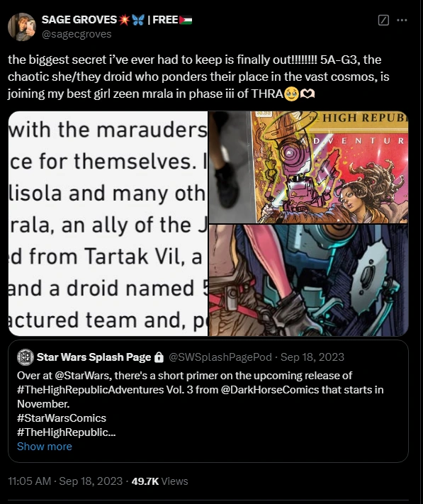Click the lock icon beside Star Wars Splash Page
The height and width of the screenshot is (504, 423).
pos(159,357)
